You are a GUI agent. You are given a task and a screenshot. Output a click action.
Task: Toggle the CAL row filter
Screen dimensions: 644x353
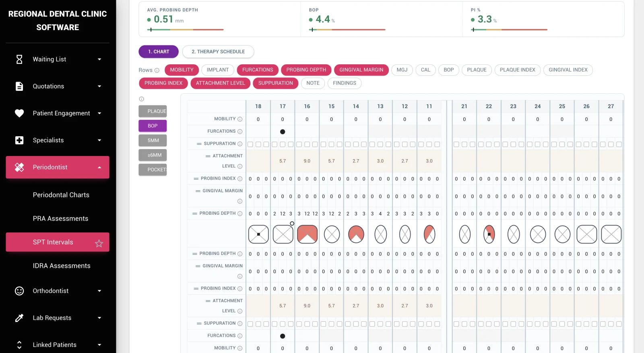pos(425,70)
